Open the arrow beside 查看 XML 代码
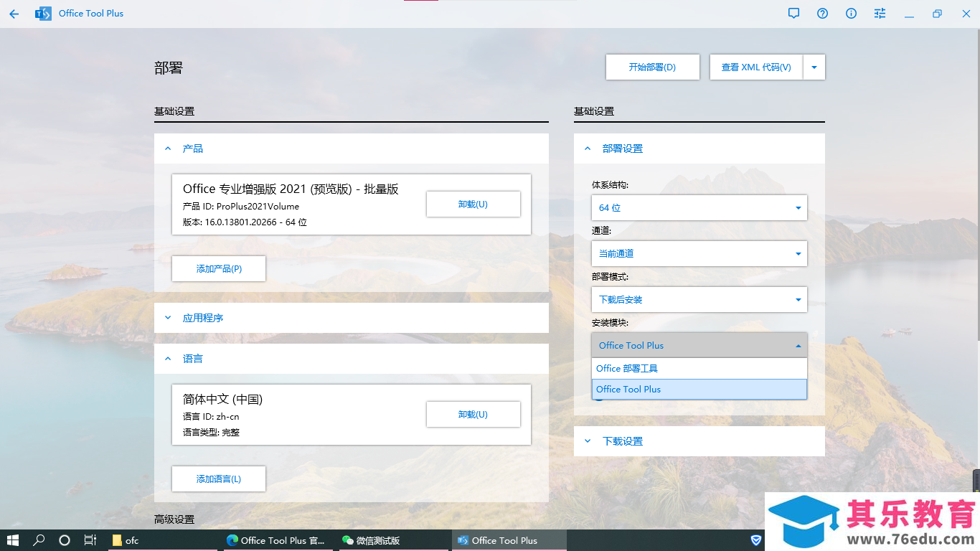980x551 pixels. click(x=814, y=67)
